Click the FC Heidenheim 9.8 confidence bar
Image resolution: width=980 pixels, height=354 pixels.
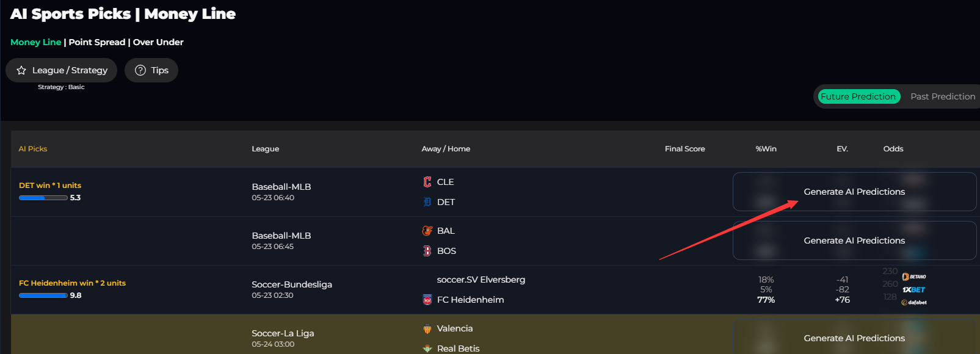[43, 295]
